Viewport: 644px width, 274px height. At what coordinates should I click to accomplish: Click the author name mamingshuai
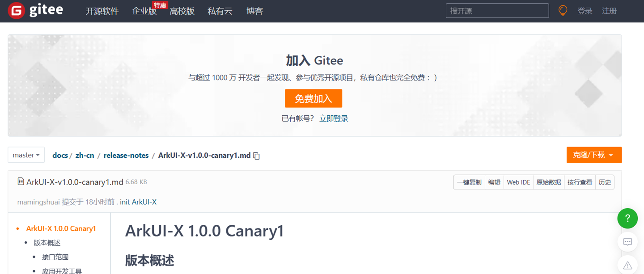[x=38, y=202]
